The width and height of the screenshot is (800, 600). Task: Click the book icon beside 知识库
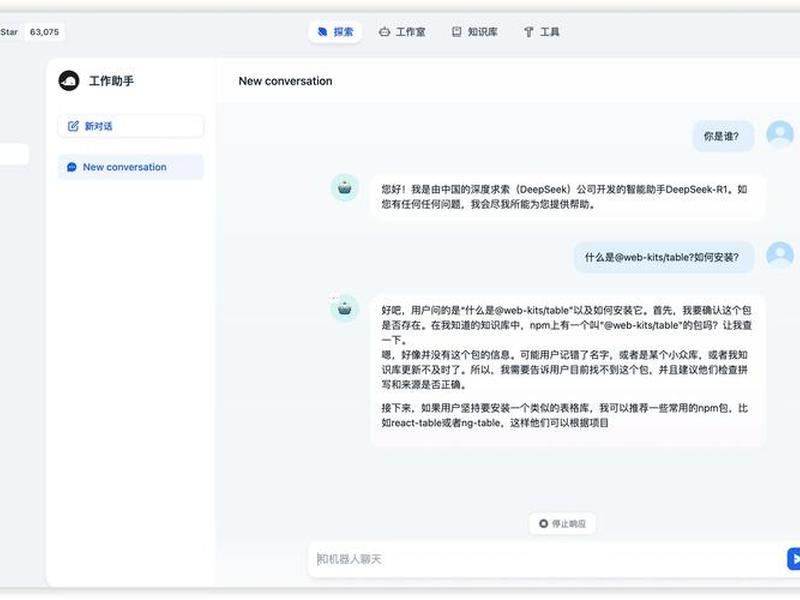click(457, 32)
